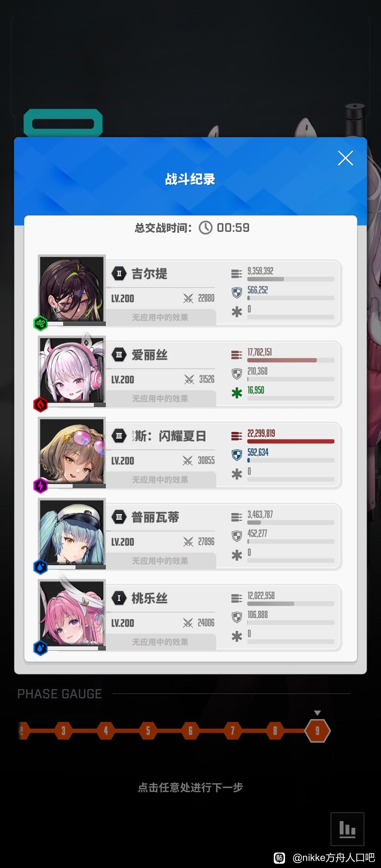Select phase 5 on the phase gauge
The height and width of the screenshot is (868, 381).
[x=148, y=730]
